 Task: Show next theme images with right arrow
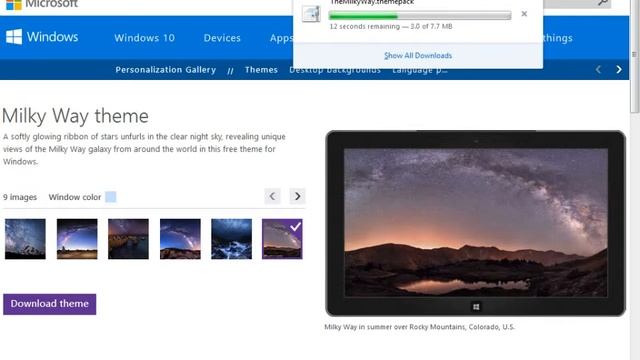(x=298, y=196)
